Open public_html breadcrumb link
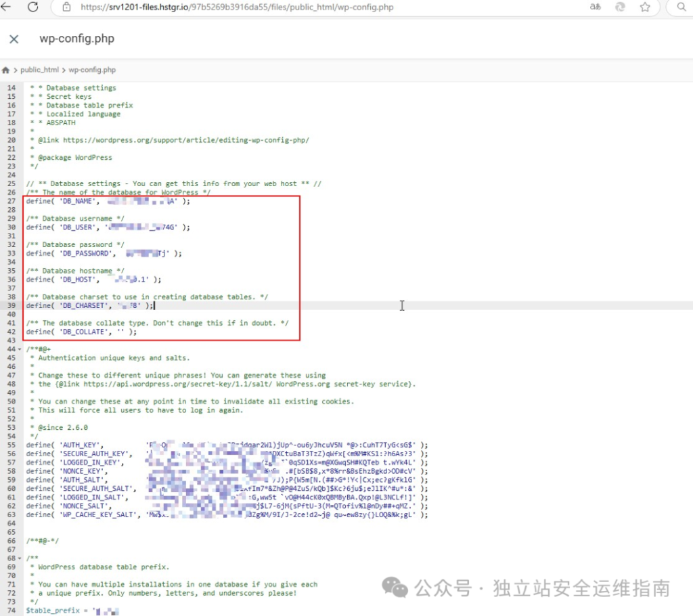The height and width of the screenshot is (616, 693). [x=39, y=70]
